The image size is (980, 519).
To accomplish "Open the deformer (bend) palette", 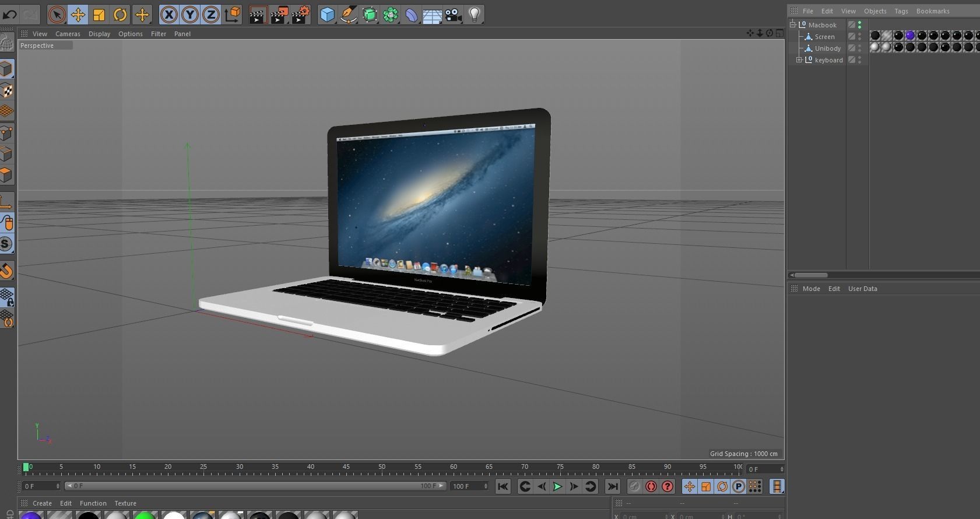I will coord(412,15).
